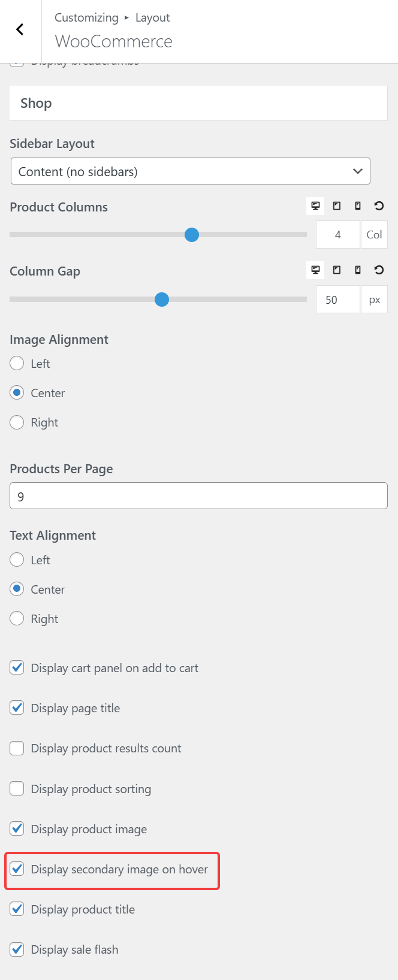Select desktop view for Column Gap

click(315, 270)
